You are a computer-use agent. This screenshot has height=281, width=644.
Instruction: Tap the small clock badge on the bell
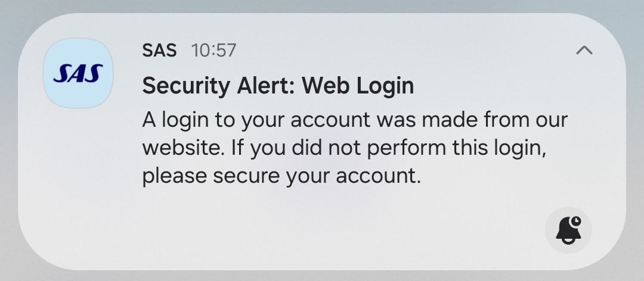[575, 221]
